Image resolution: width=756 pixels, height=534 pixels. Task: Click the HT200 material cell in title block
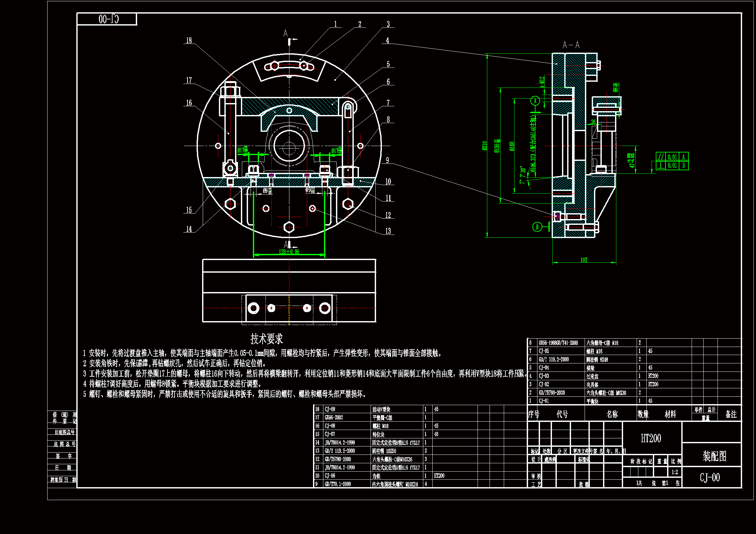pyautogui.click(x=651, y=438)
